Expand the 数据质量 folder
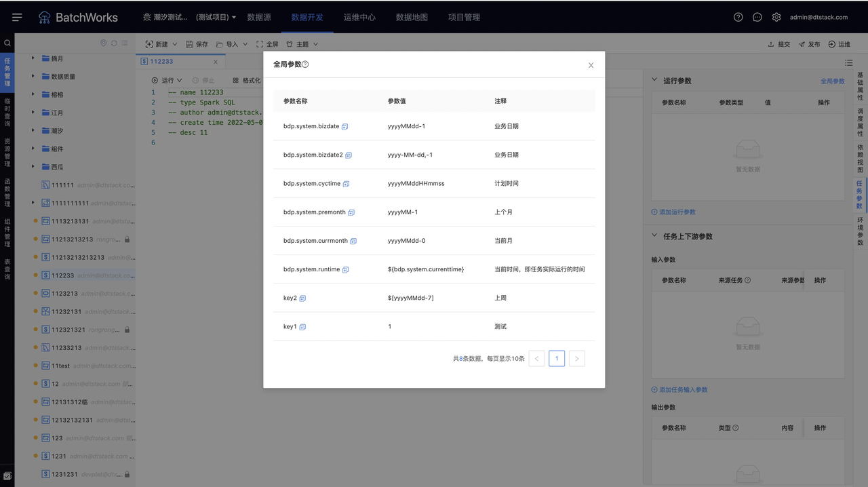 tap(33, 76)
